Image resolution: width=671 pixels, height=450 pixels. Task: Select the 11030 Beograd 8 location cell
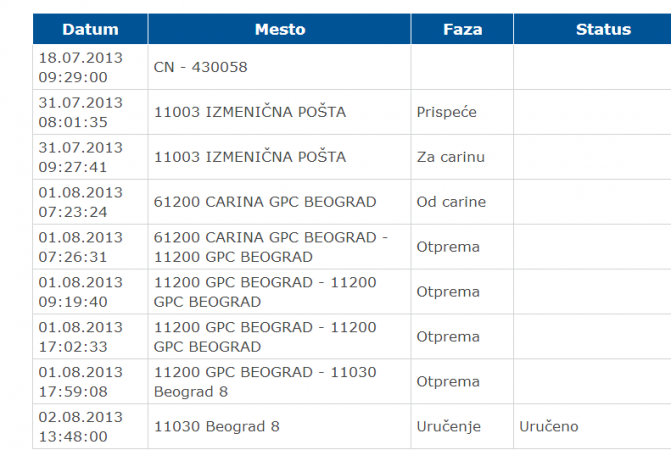(279, 426)
